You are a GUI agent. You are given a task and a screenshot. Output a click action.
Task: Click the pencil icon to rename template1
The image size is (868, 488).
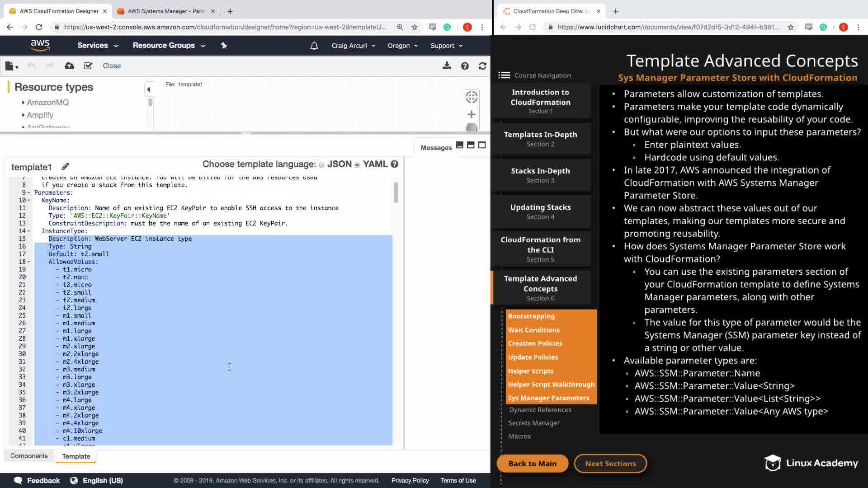(x=66, y=167)
